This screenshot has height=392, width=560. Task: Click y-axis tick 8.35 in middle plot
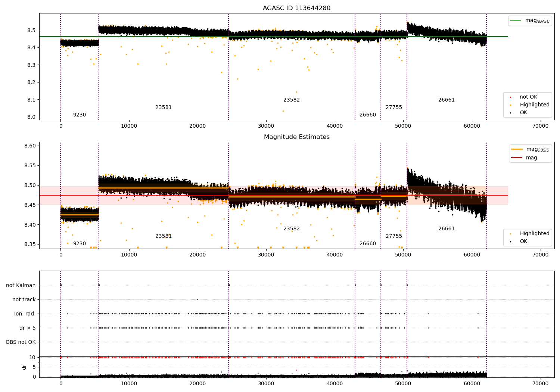point(30,245)
